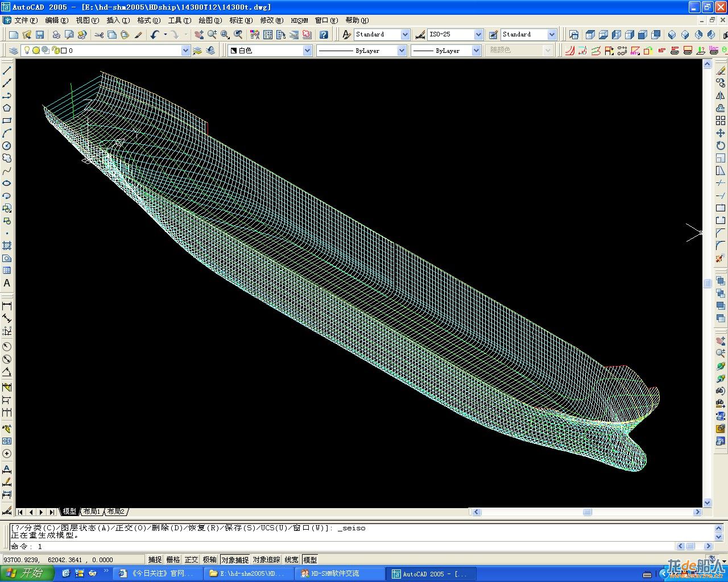Select the Rectangle tool
This screenshot has height=582, width=728.
[x=7, y=120]
